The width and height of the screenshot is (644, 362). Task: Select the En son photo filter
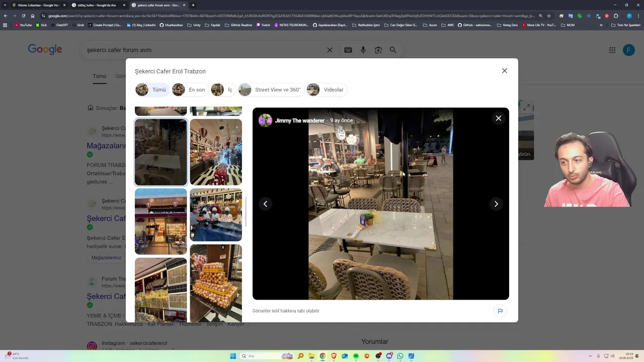(190, 90)
